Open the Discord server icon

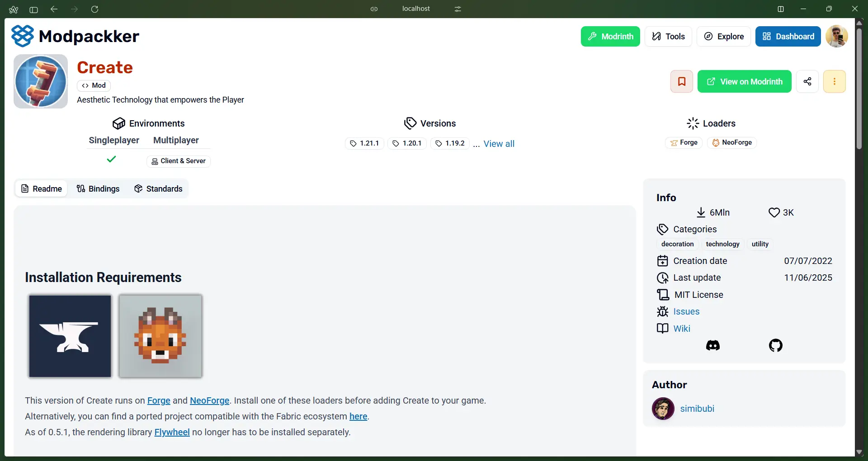pyautogui.click(x=713, y=346)
